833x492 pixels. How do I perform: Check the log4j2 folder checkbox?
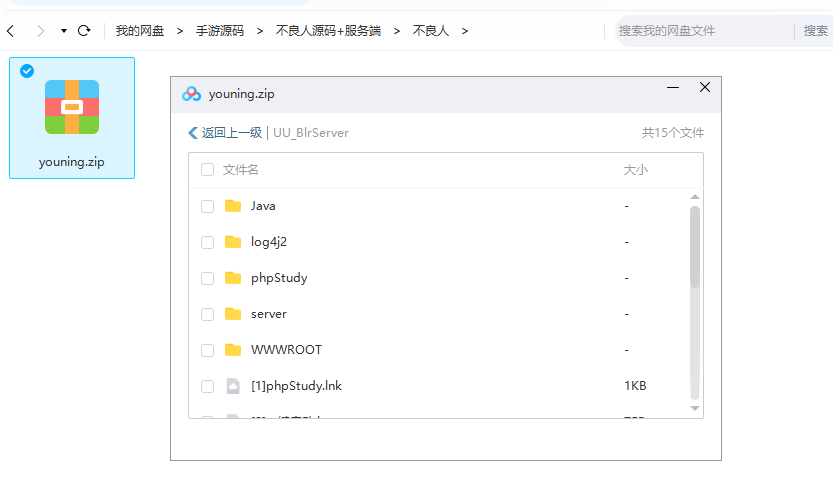[x=207, y=242]
